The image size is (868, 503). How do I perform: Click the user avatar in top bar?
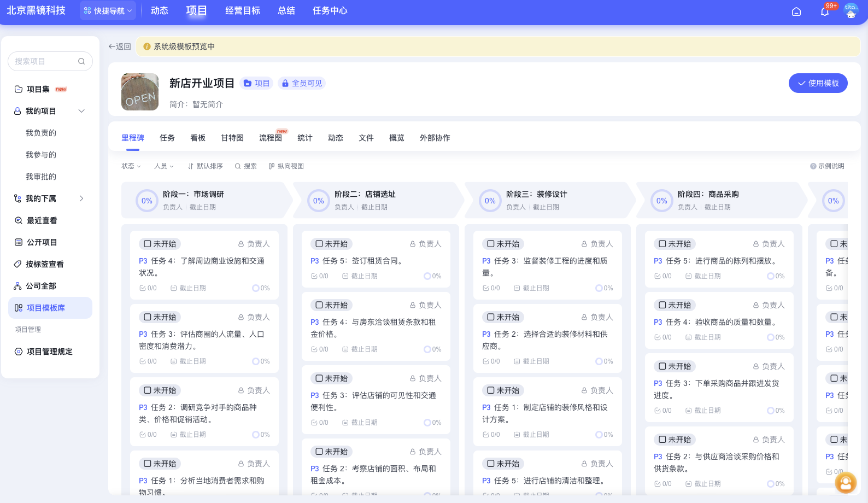pos(851,11)
